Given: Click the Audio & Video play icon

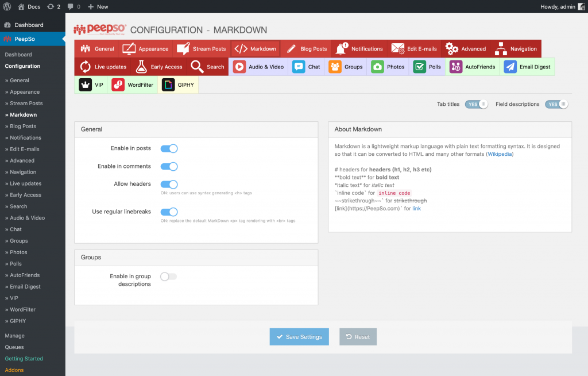Looking at the screenshot, I should pos(239,67).
